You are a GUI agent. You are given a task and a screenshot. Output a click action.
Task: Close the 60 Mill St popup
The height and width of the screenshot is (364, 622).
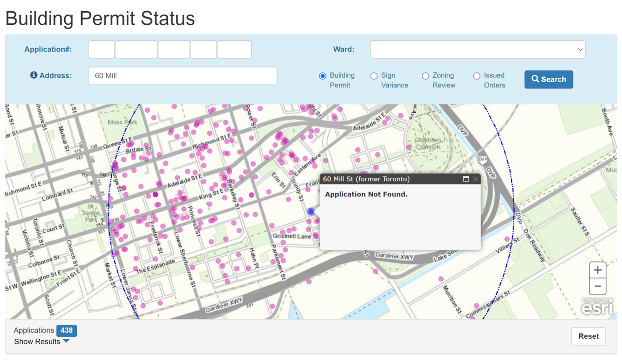476,179
